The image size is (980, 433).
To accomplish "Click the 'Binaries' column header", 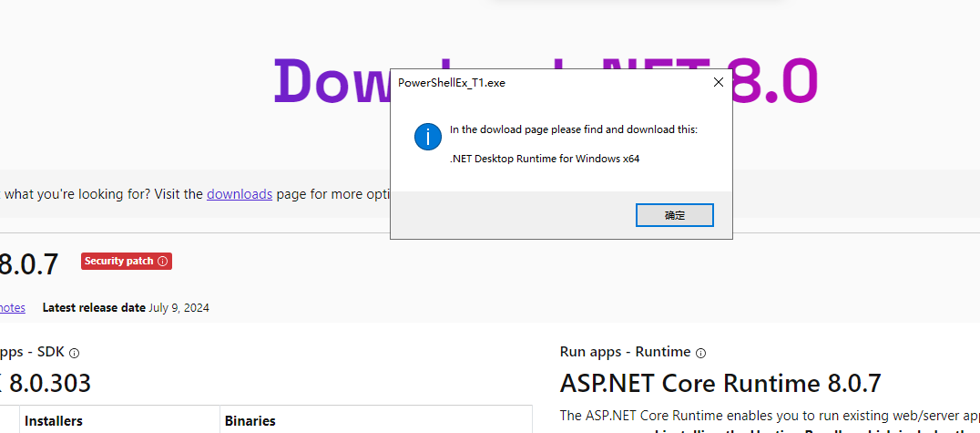I will [x=250, y=421].
